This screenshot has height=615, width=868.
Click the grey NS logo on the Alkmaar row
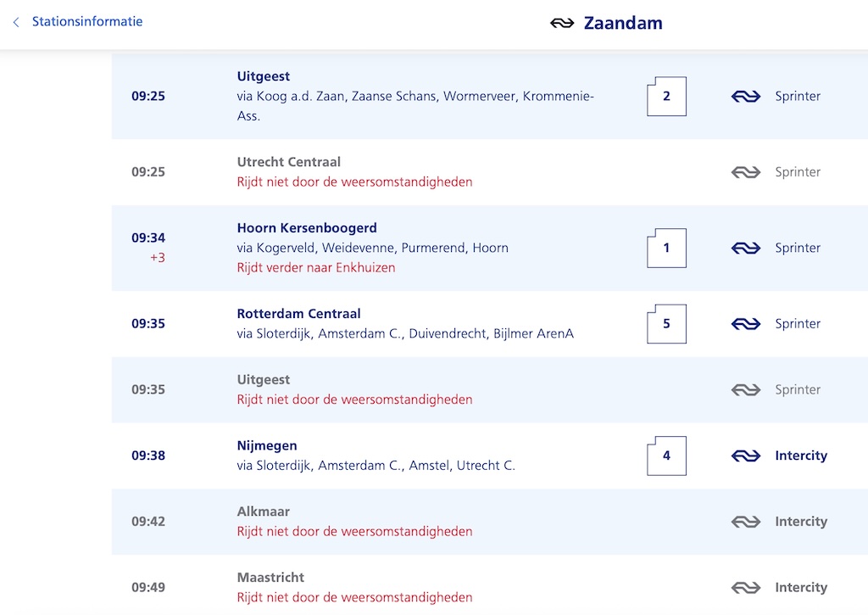[746, 523]
